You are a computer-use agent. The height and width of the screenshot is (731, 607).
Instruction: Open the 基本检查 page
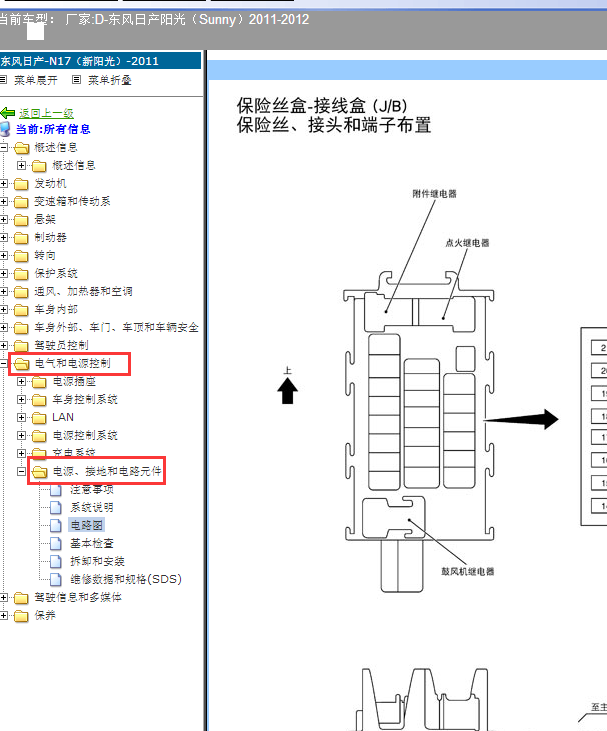[92, 543]
